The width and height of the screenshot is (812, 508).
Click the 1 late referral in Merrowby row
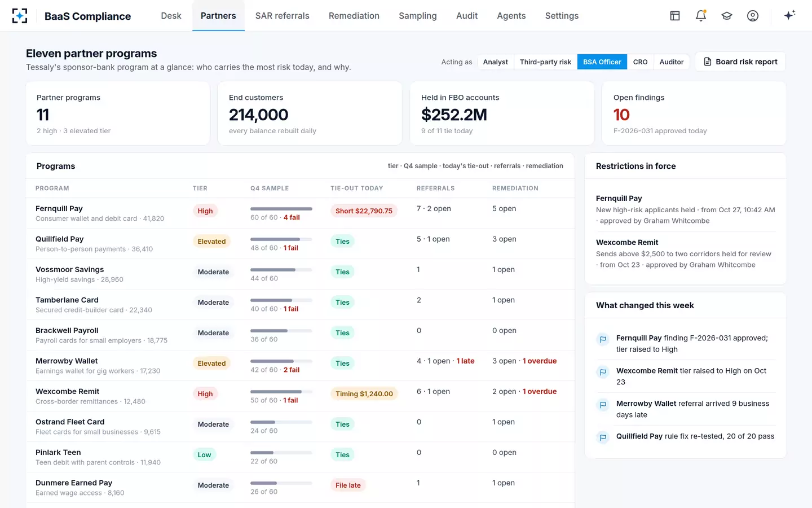point(465,361)
